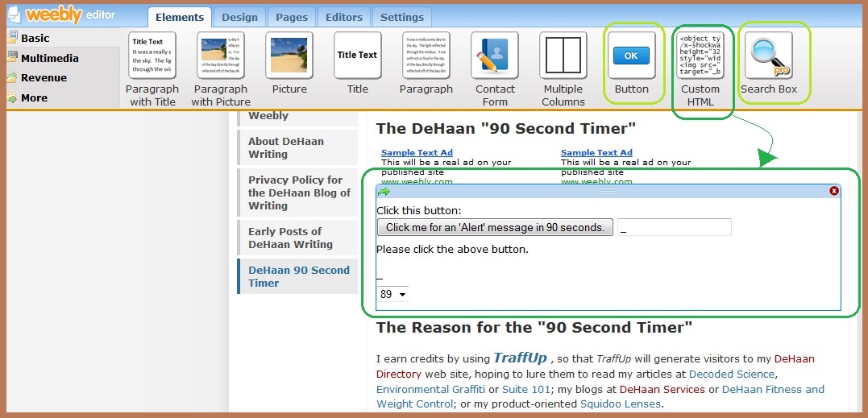The image size is (868, 418).
Task: Select the Multiple Columns element icon
Action: coord(563,56)
